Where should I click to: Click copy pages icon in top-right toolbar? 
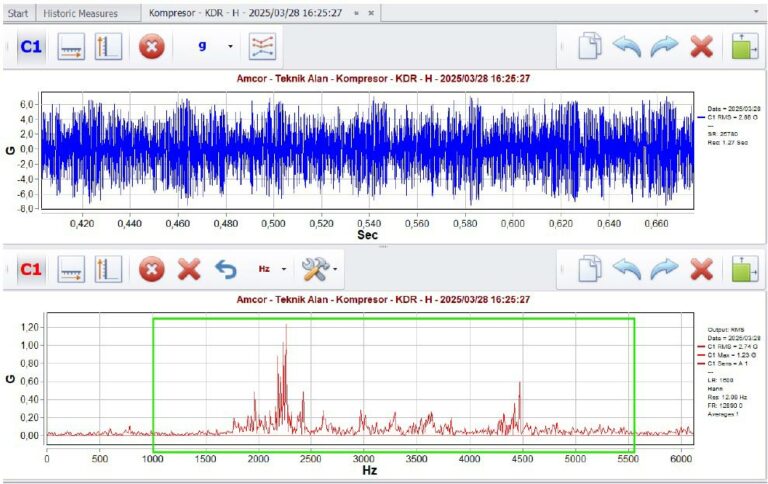pos(590,47)
